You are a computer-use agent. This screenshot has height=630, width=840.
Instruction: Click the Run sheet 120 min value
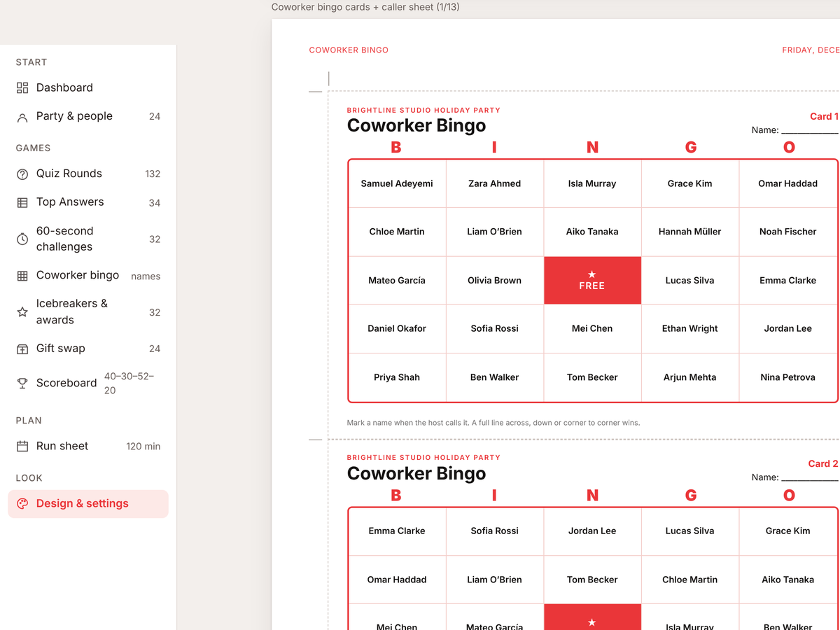pyautogui.click(x=143, y=447)
